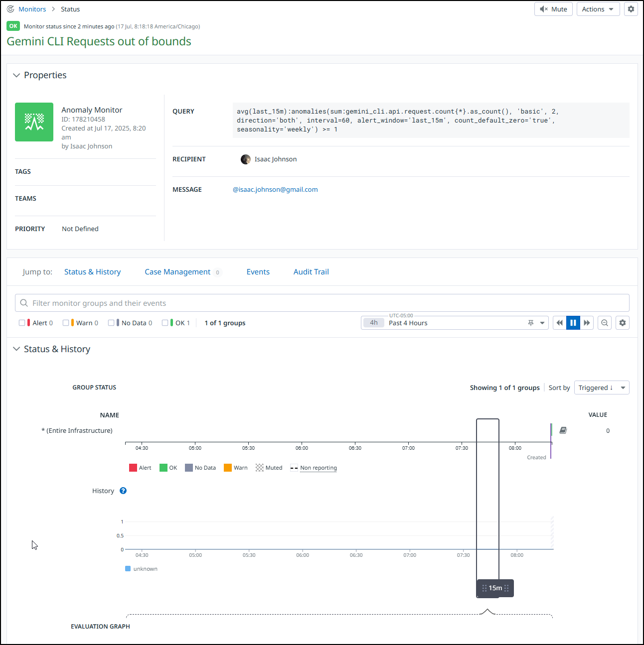The width and height of the screenshot is (644, 645).
Task: Toggle the OK 1 status checkbox
Action: click(165, 323)
